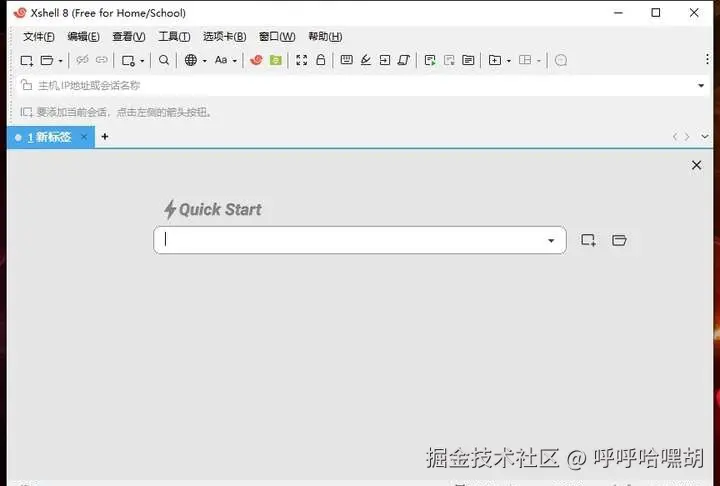Open the 选项卡(B) menu
Viewport: 720px width, 486px height.
[x=225, y=37]
